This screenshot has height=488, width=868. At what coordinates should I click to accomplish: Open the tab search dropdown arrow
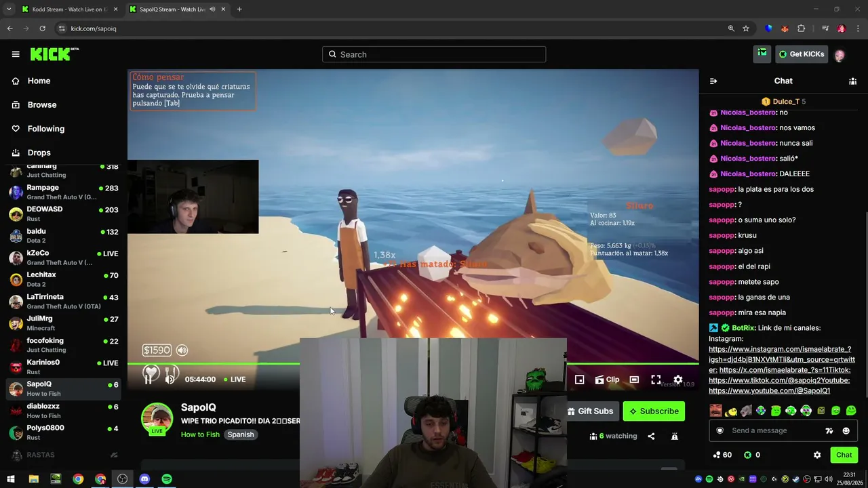[9, 9]
